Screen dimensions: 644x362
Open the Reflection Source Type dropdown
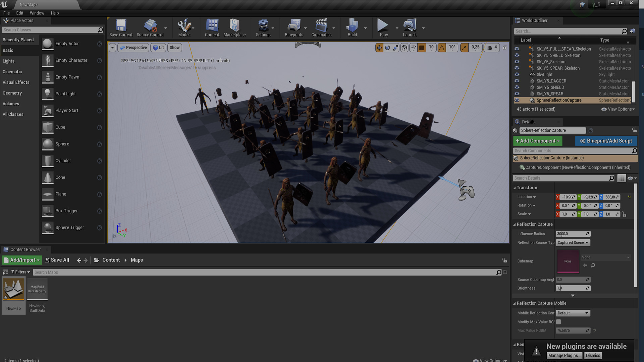(x=573, y=243)
